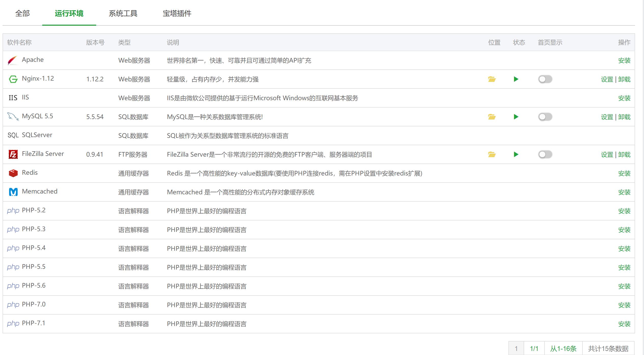Click the 软件名称 column header
The width and height of the screenshot is (644, 355).
[x=19, y=42]
